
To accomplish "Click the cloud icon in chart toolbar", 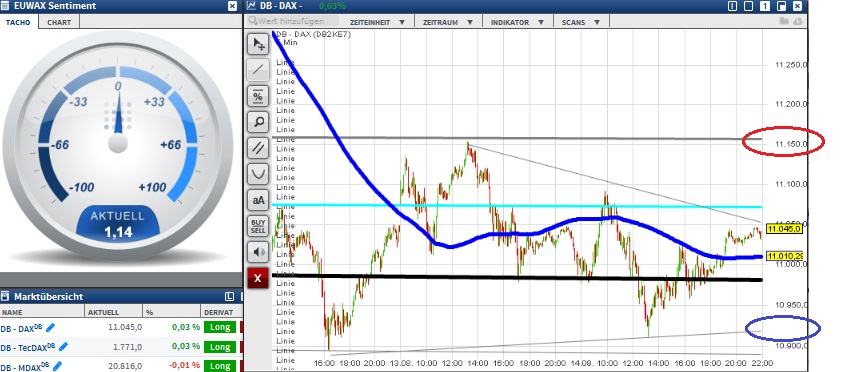I will coord(797,21).
